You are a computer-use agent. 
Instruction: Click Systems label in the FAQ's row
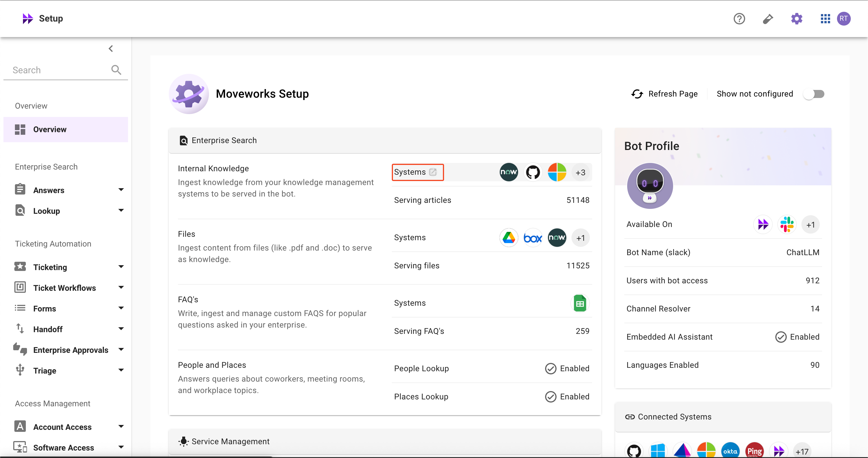click(410, 303)
